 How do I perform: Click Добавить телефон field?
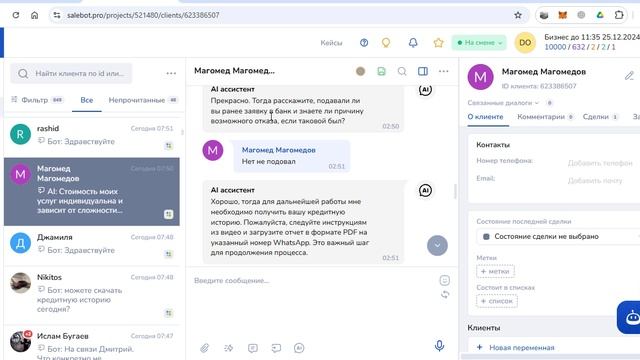pyautogui.click(x=600, y=163)
